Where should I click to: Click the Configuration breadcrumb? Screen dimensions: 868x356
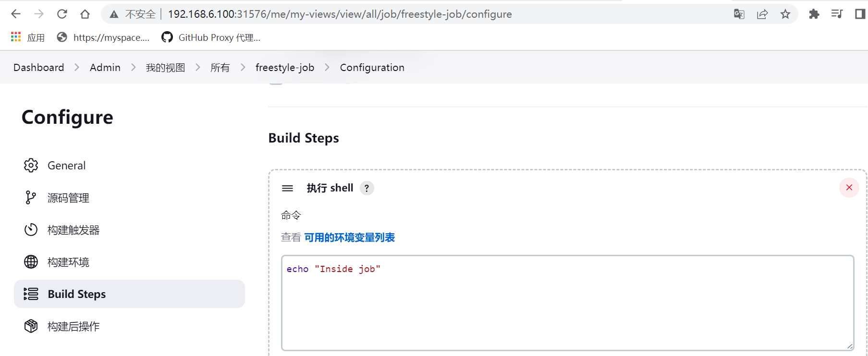coord(372,67)
